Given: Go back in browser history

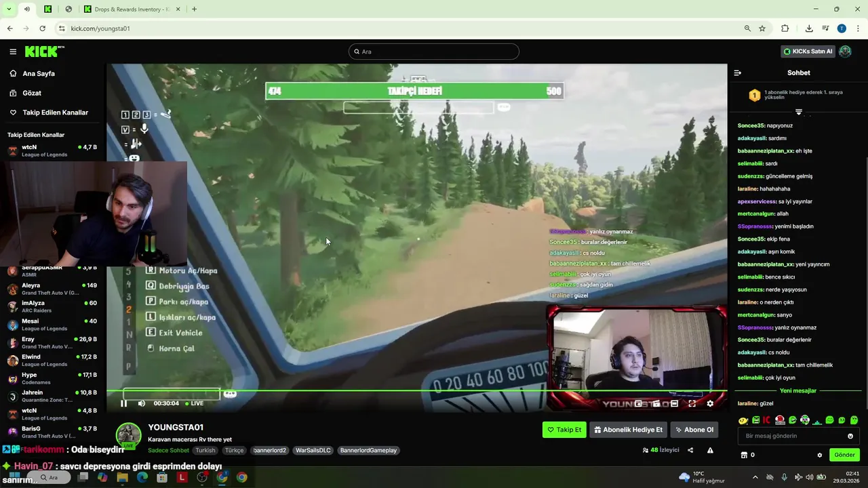Looking at the screenshot, I should click(9, 28).
